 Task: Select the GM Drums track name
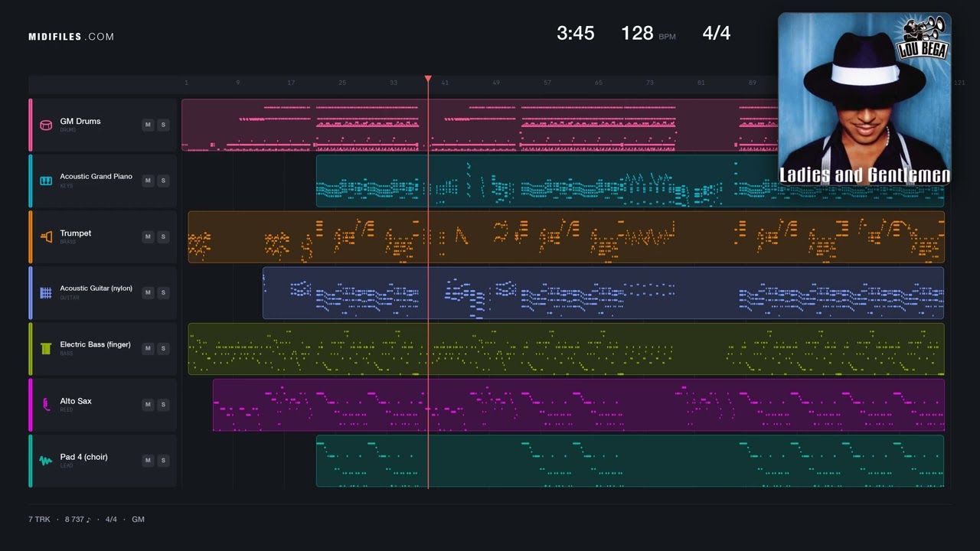80,121
